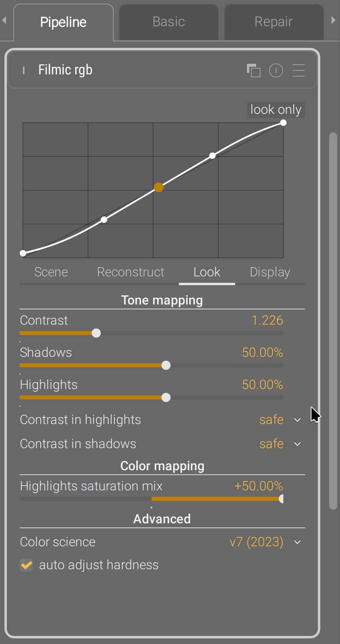Image resolution: width=340 pixels, height=644 pixels.
Task: Expand the Color science dropdown
Action: coord(297,542)
